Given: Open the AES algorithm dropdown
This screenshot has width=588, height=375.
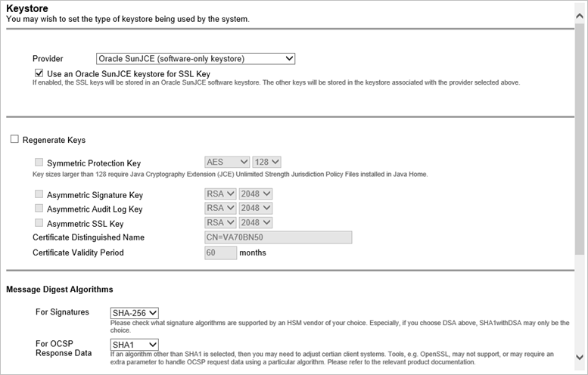Looking at the screenshot, I should coord(227,162).
